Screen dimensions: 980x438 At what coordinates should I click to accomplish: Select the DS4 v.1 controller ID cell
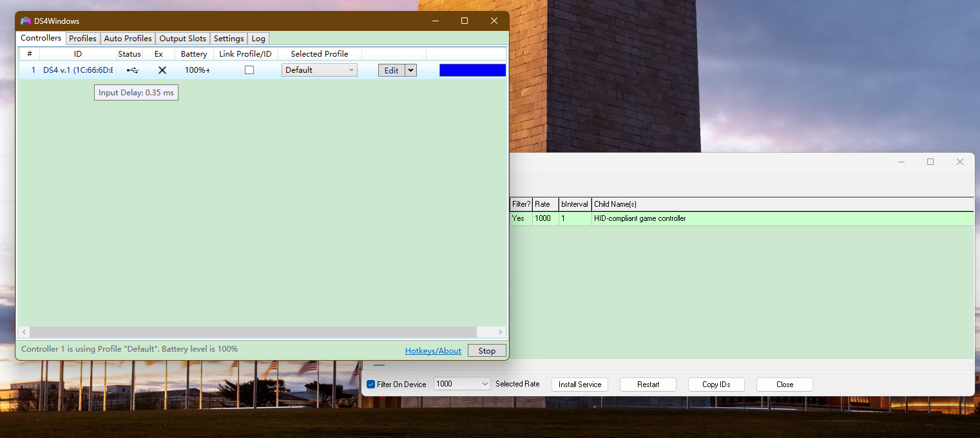tap(78, 70)
